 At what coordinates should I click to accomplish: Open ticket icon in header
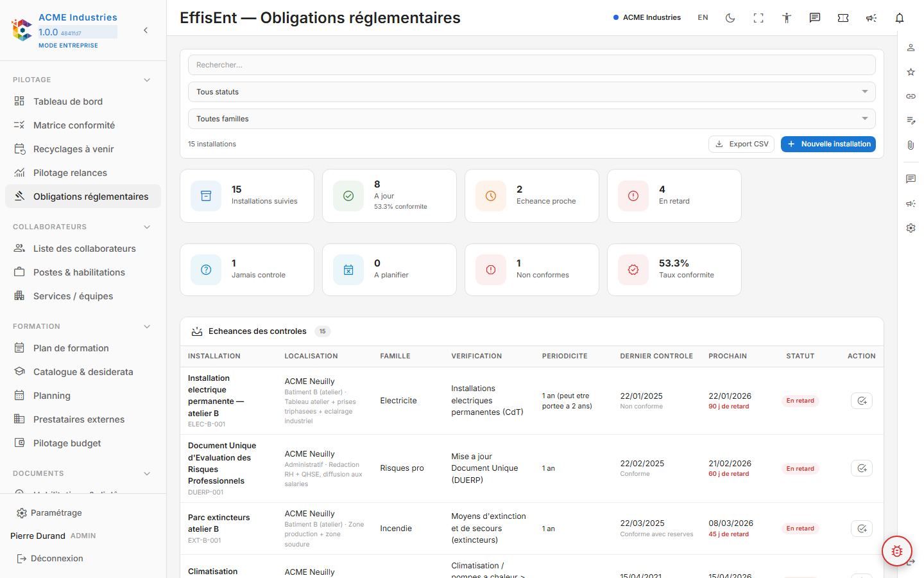[843, 18]
